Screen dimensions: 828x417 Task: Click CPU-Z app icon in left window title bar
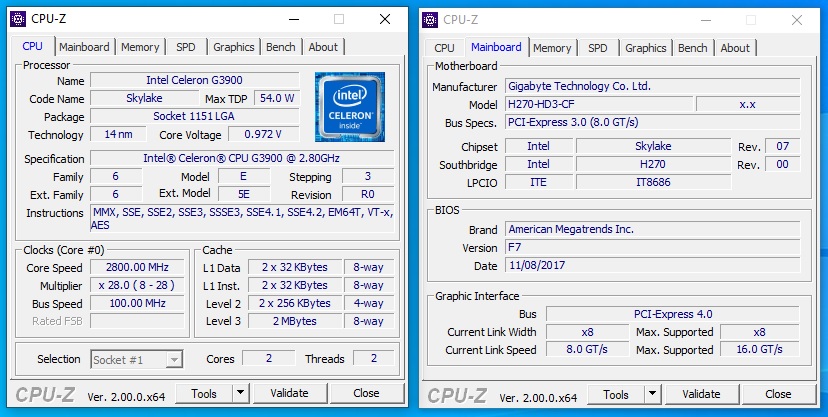click(x=18, y=19)
